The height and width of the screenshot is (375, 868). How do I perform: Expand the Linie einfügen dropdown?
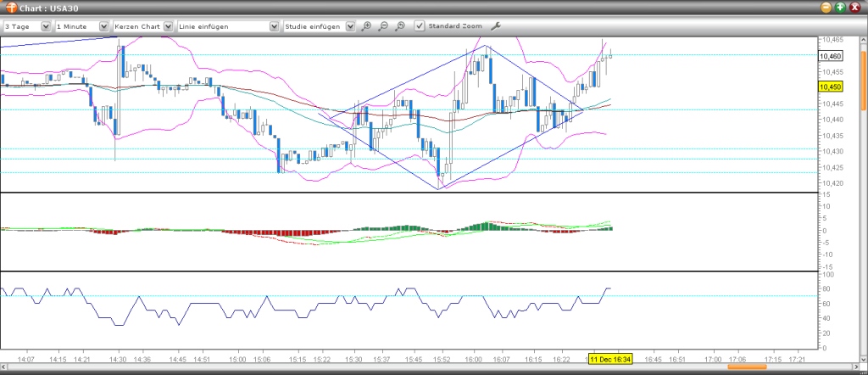pos(227,26)
